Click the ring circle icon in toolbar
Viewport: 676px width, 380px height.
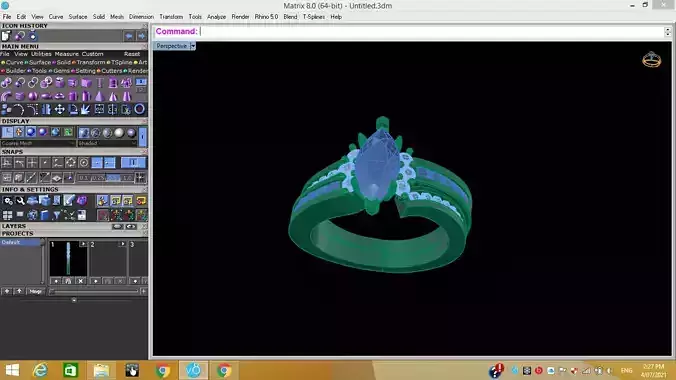click(x=139, y=109)
